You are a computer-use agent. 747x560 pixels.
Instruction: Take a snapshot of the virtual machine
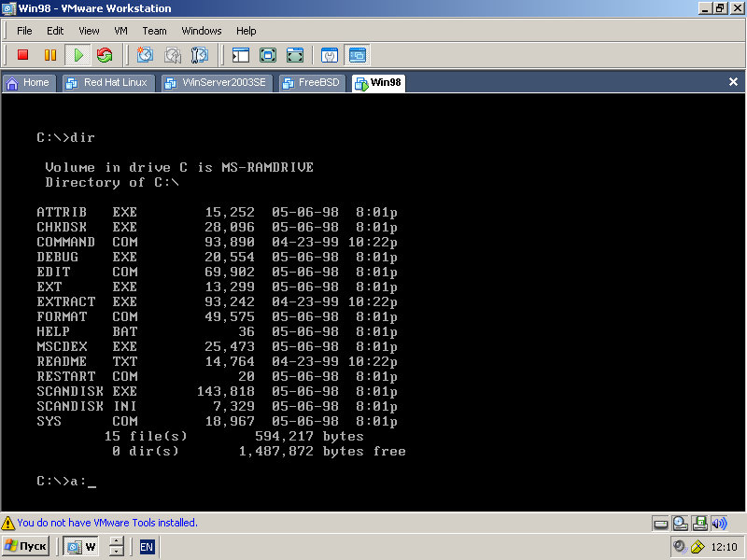tap(145, 55)
